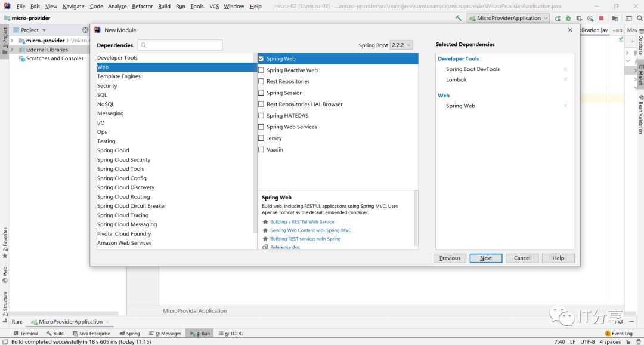Viewport: 644px width, 345px height.
Task: Open Project Structure folder icon in toolbar
Action: [615, 18]
